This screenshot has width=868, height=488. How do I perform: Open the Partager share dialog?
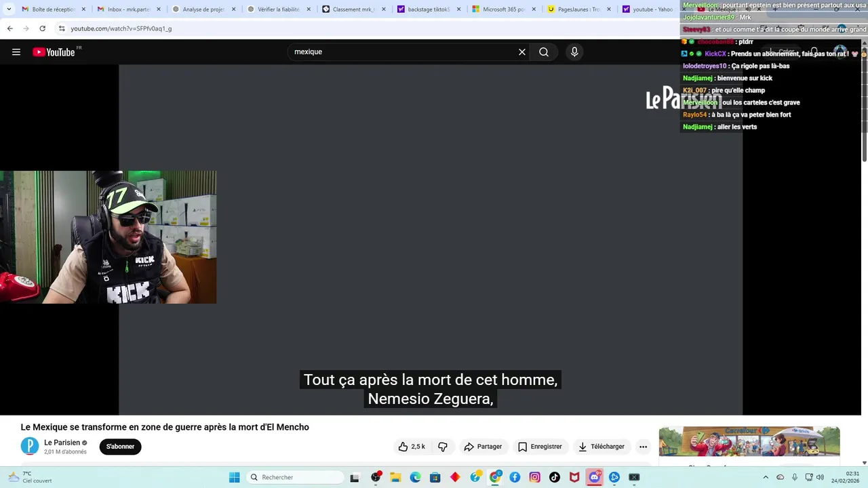click(483, 447)
